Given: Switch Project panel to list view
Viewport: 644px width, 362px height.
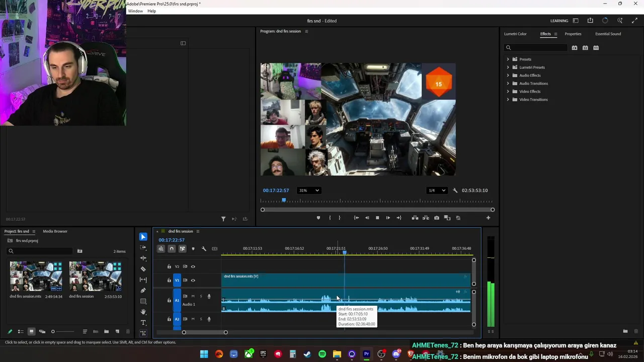Looking at the screenshot, I should coord(21,331).
